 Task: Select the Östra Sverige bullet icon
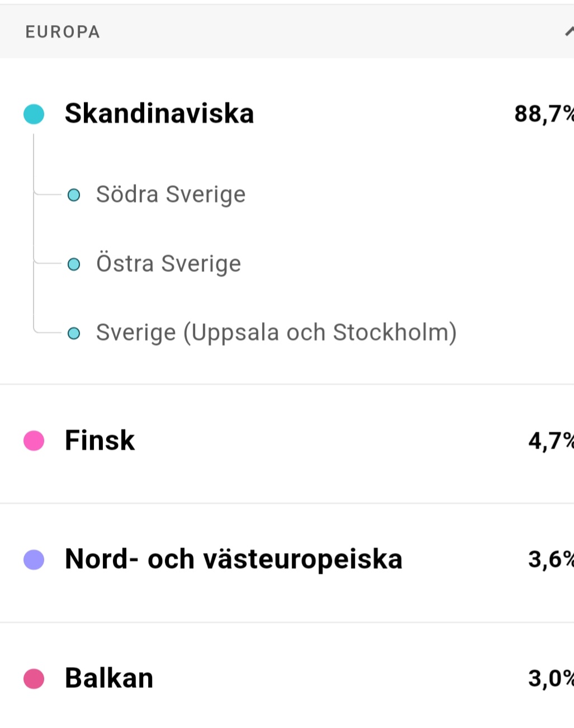point(74,264)
